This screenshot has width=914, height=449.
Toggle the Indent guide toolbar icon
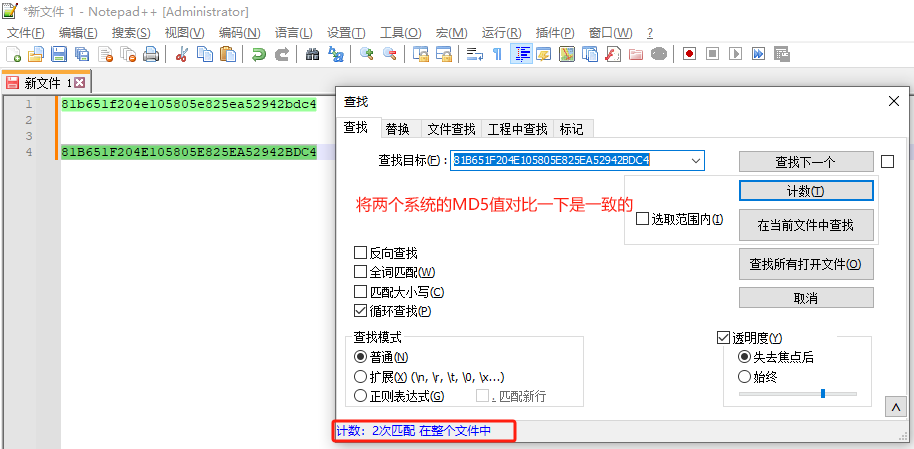pos(521,54)
